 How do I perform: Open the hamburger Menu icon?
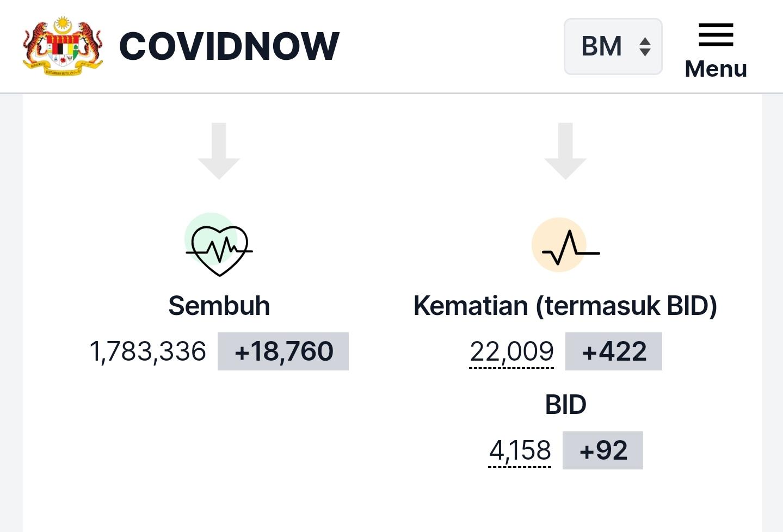(x=716, y=35)
